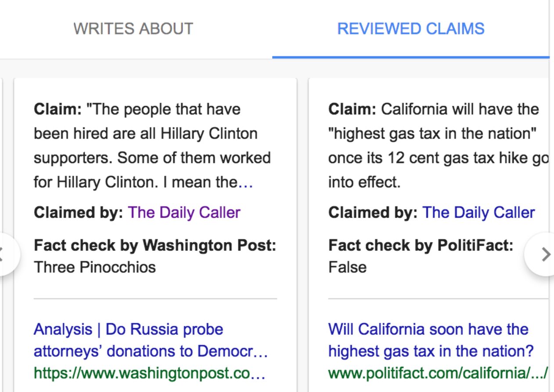Click the False rating from PolitiFact
554x392 pixels.
pos(347,267)
